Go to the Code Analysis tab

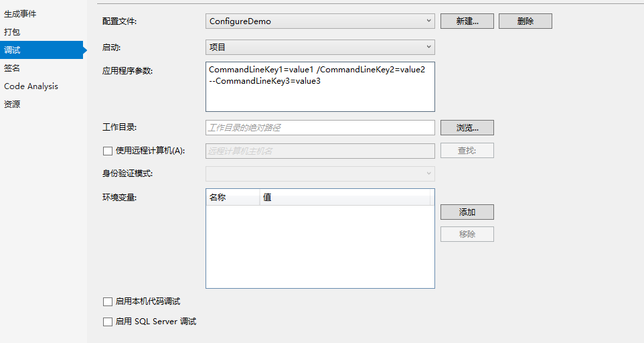click(x=31, y=86)
